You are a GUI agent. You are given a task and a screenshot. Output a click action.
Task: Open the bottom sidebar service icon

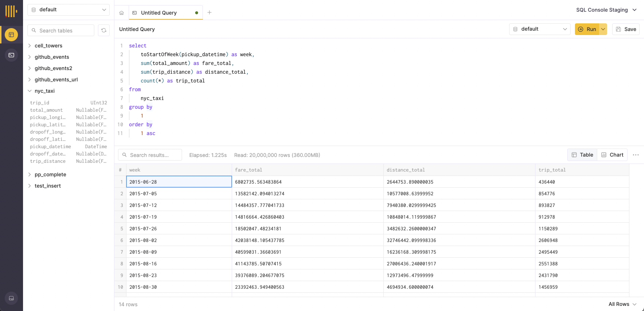[x=11, y=298]
